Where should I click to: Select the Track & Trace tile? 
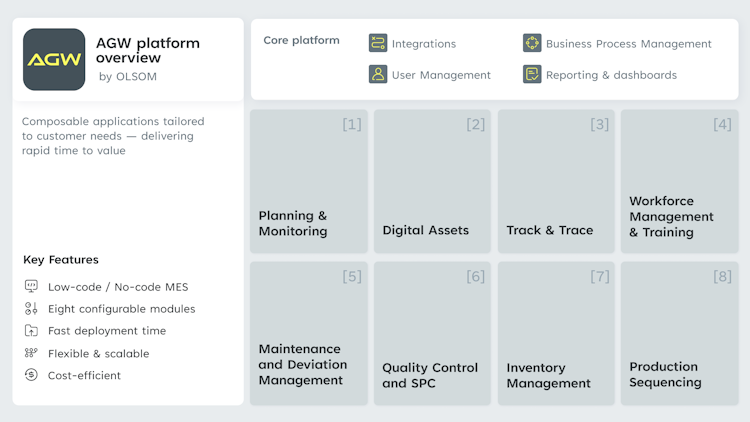coord(556,181)
